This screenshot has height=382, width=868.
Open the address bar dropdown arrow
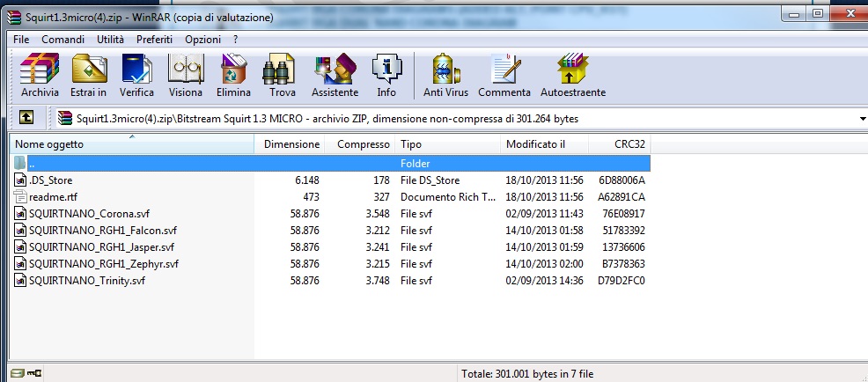coord(863,119)
